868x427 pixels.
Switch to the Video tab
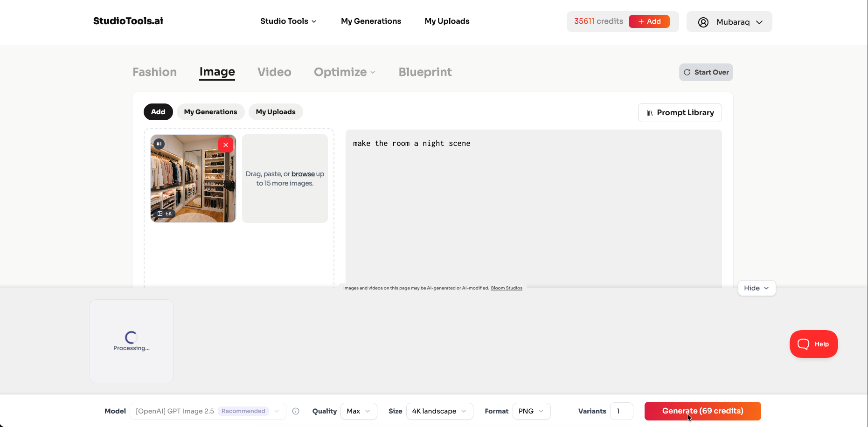[274, 72]
